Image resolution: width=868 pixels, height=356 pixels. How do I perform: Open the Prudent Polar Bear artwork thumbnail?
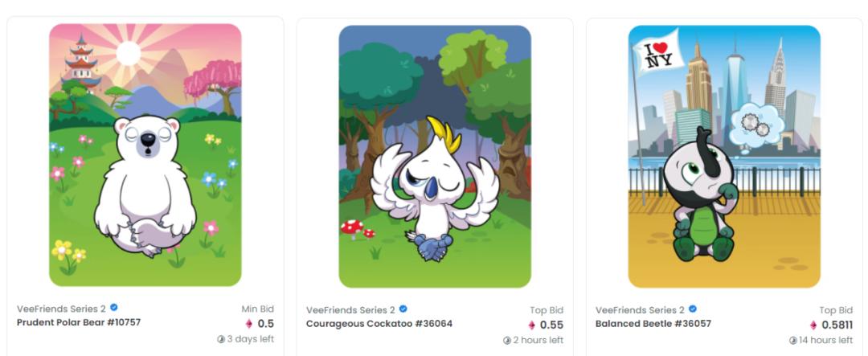point(145,155)
